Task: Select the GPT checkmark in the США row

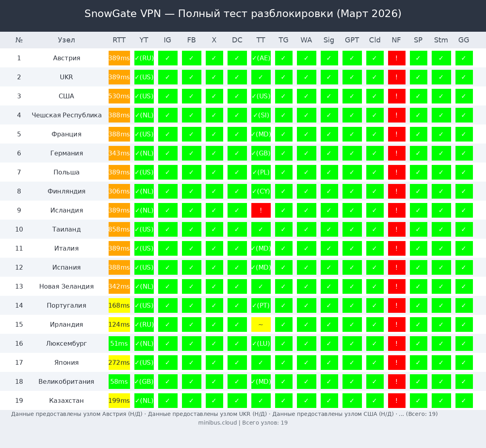Action: 352,96
